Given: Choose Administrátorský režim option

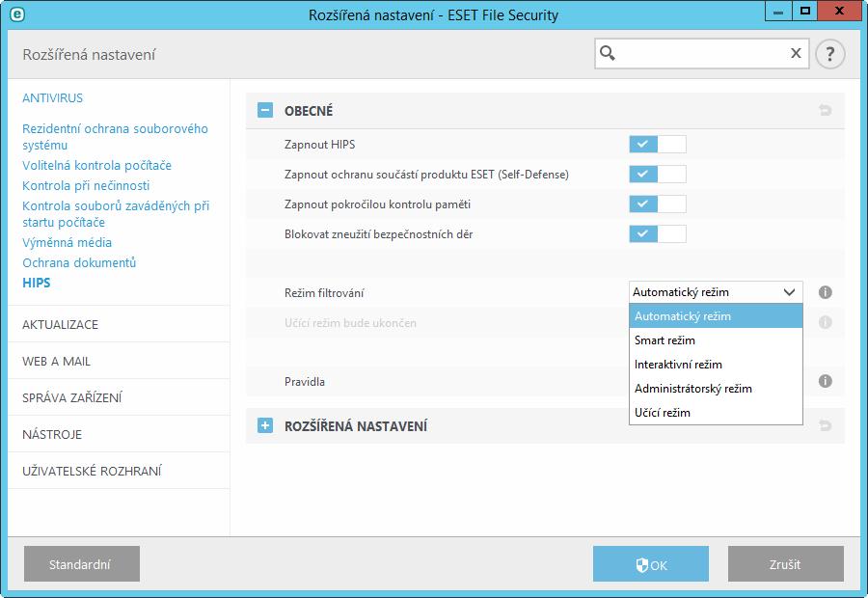Looking at the screenshot, I should pyautogui.click(x=716, y=389).
